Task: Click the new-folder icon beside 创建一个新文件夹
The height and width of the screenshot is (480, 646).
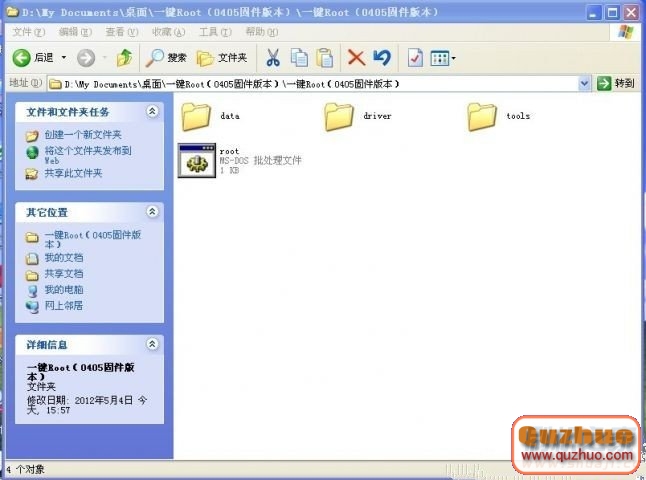Action: pos(32,135)
